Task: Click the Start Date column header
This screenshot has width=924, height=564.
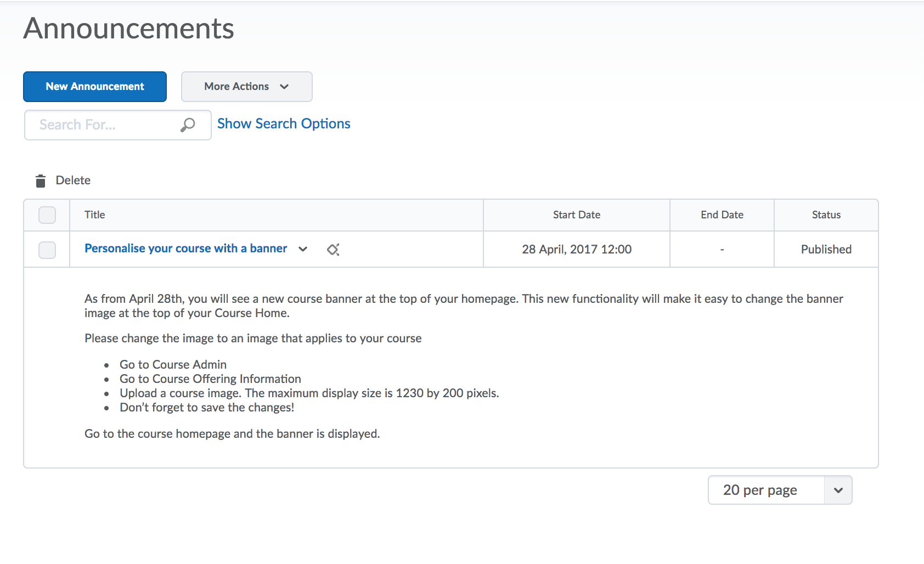Action: click(576, 215)
